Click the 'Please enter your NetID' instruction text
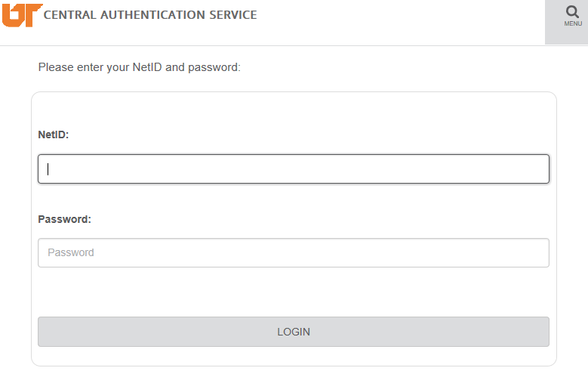Screen dimensions: 588x371 [139, 67]
